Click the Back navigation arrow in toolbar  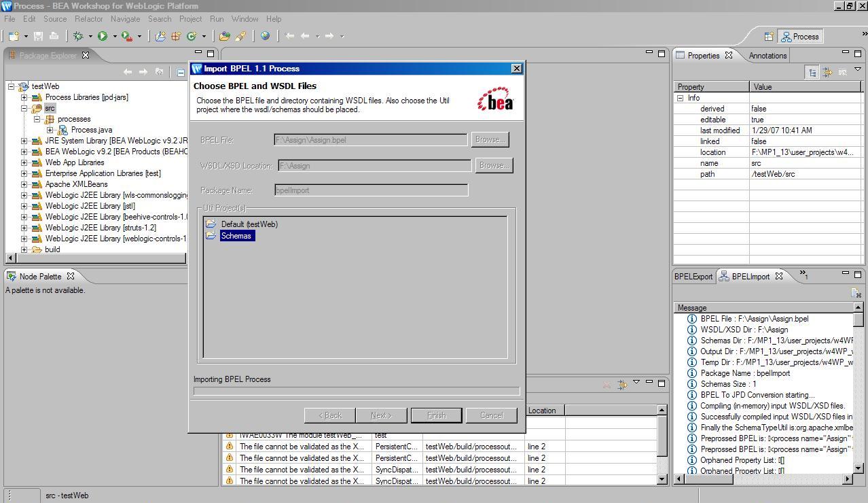click(x=306, y=36)
